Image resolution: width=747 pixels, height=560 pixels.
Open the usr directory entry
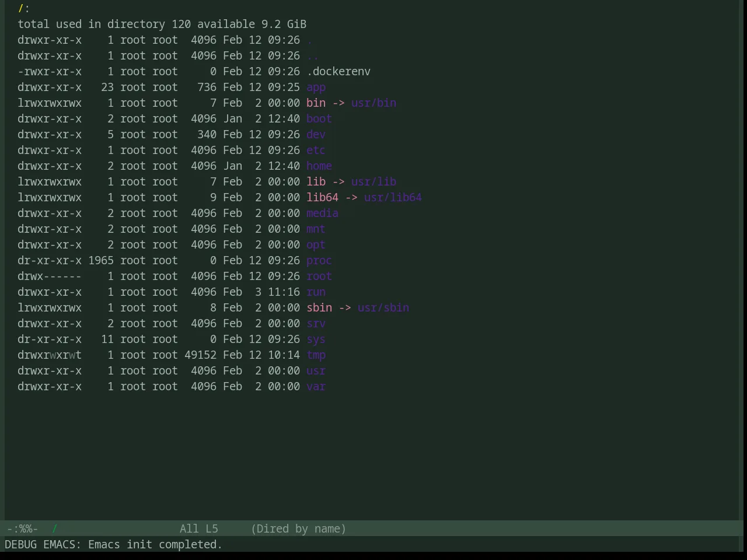pyautogui.click(x=316, y=371)
